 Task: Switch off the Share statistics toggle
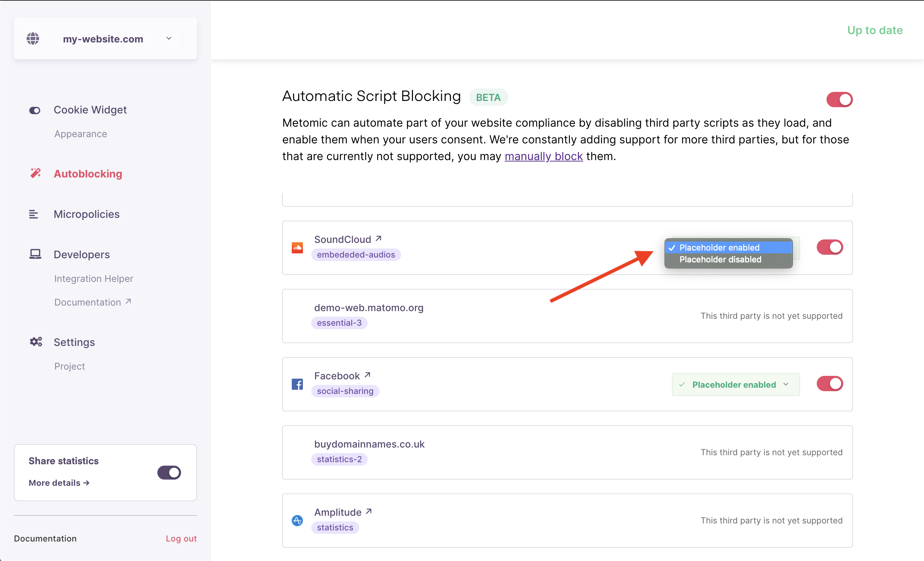(x=169, y=473)
